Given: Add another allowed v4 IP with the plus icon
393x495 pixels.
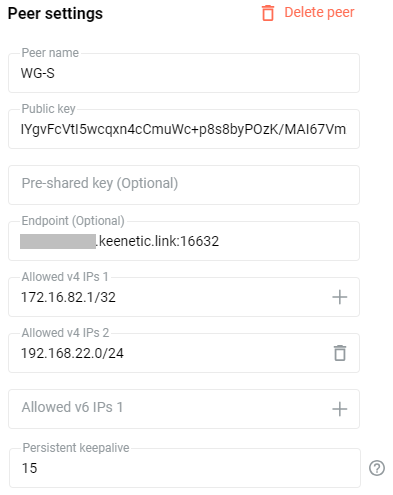Looking at the screenshot, I should (x=340, y=297).
